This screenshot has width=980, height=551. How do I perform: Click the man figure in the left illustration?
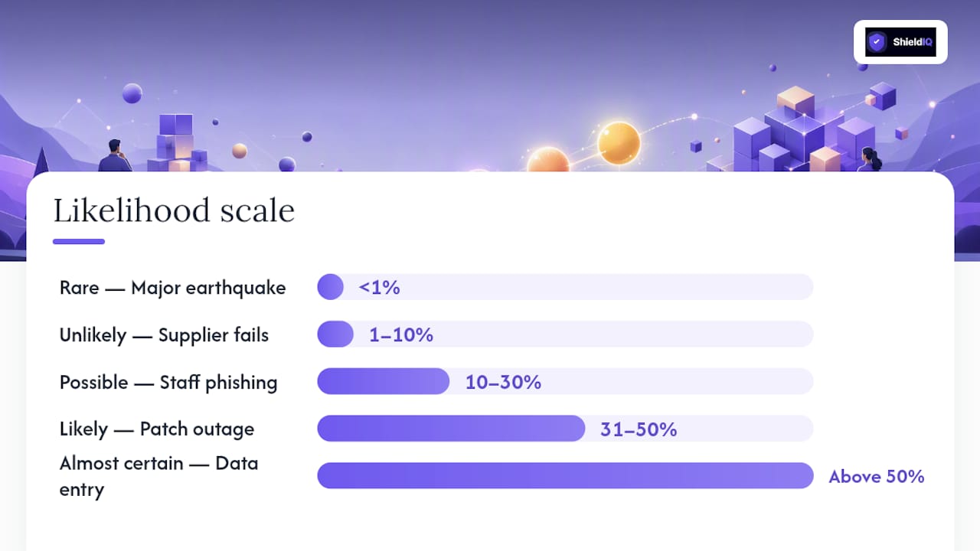pyautogui.click(x=115, y=155)
